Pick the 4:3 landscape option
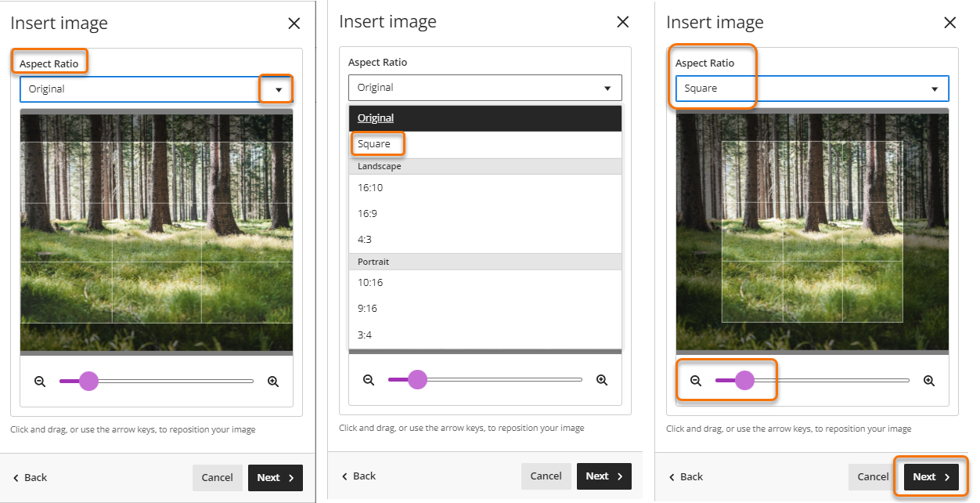 pyautogui.click(x=365, y=240)
